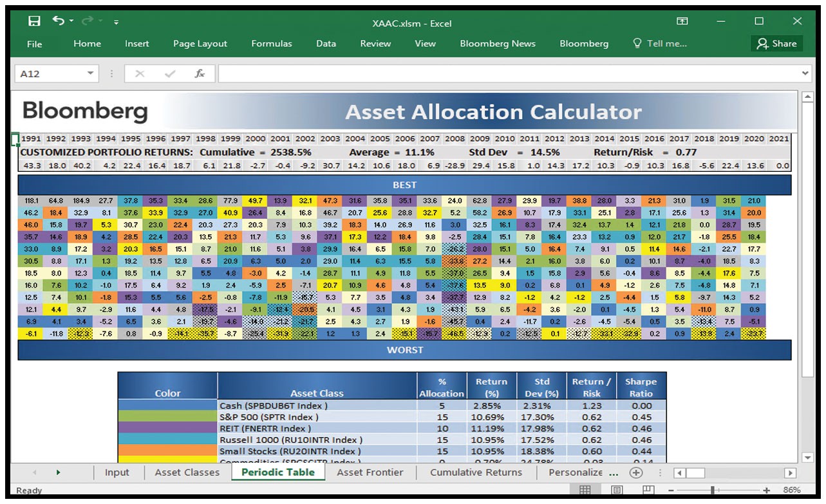Select the Undo icon
826x504 pixels.
point(58,21)
